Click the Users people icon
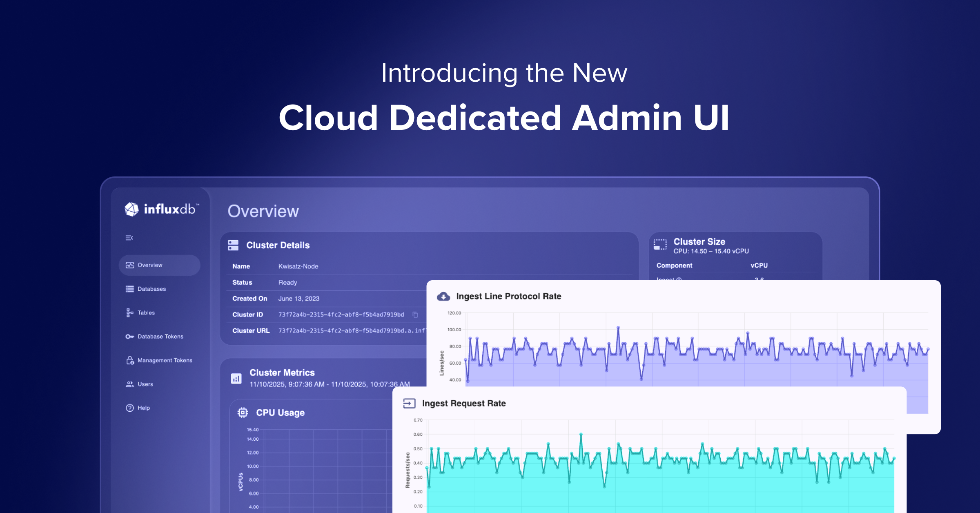Viewport: 980px width, 513px height. click(x=129, y=384)
